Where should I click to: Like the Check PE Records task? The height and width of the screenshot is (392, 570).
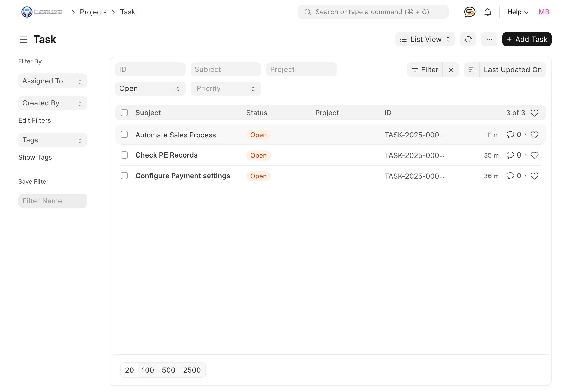(x=534, y=155)
